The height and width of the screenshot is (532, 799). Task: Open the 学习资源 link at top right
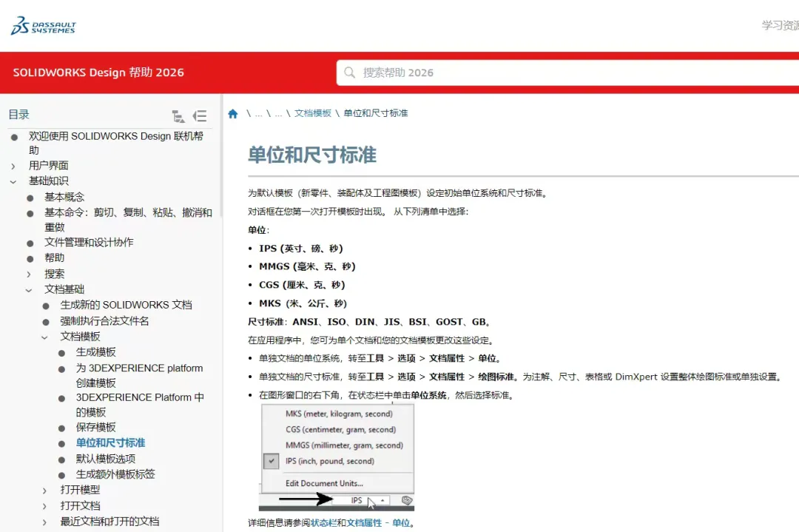pos(781,25)
